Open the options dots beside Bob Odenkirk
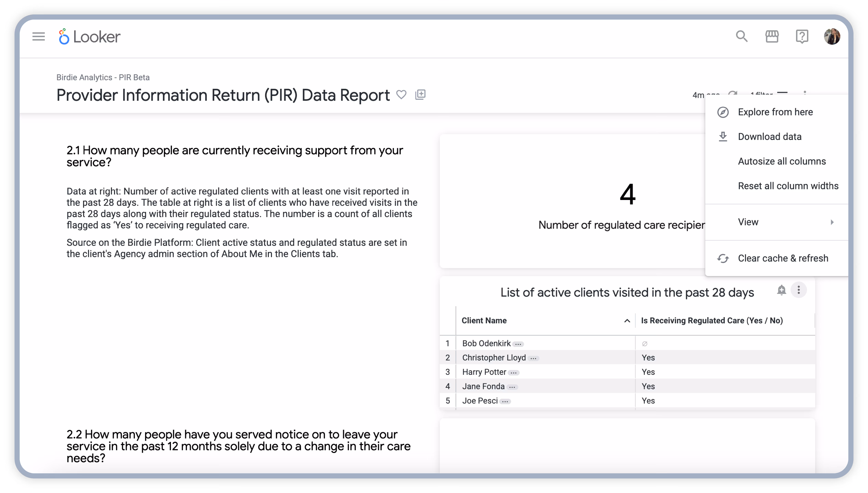 (518, 344)
